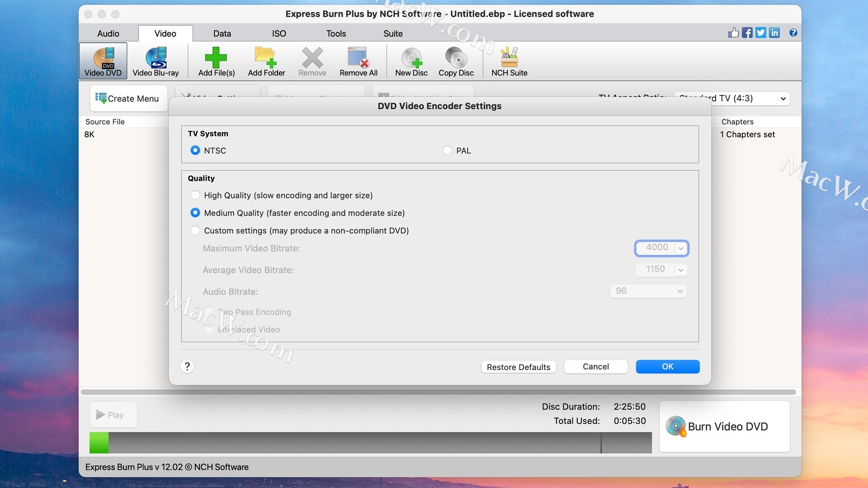The height and width of the screenshot is (488, 868).
Task: Open the Audio Bitrate dropdown
Action: [679, 291]
